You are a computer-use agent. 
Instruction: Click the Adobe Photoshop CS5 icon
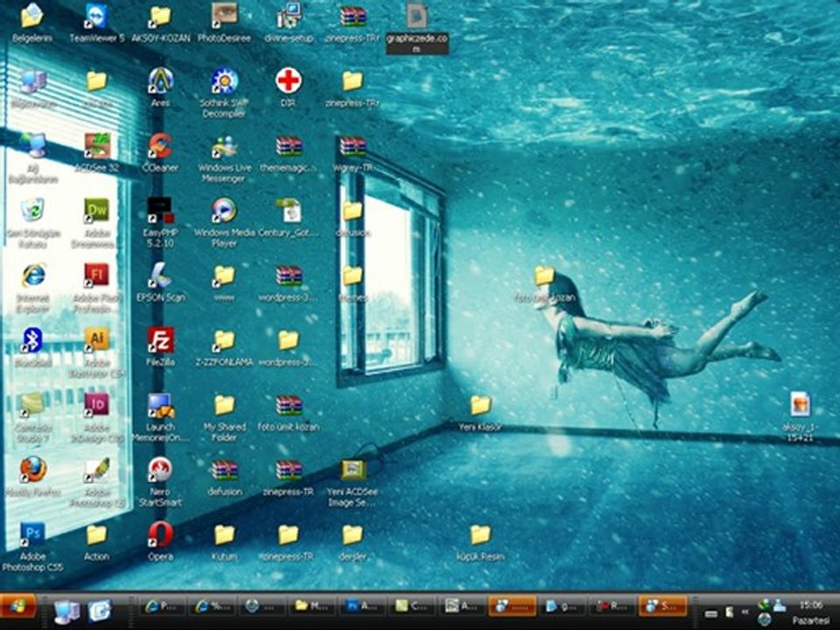[x=32, y=534]
